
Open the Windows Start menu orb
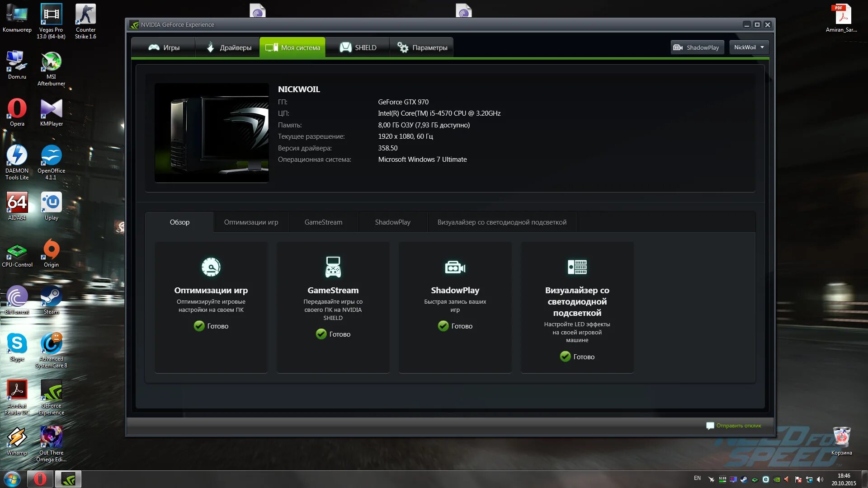[x=12, y=479]
